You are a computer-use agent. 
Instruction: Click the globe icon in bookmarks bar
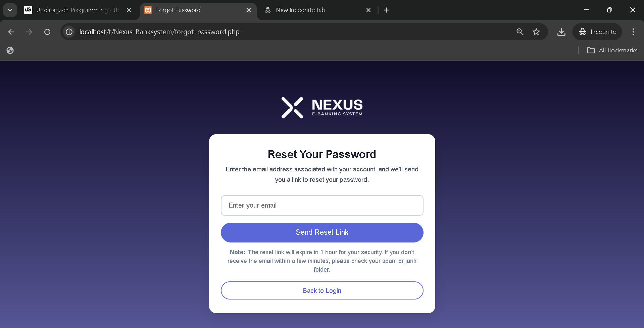point(10,50)
